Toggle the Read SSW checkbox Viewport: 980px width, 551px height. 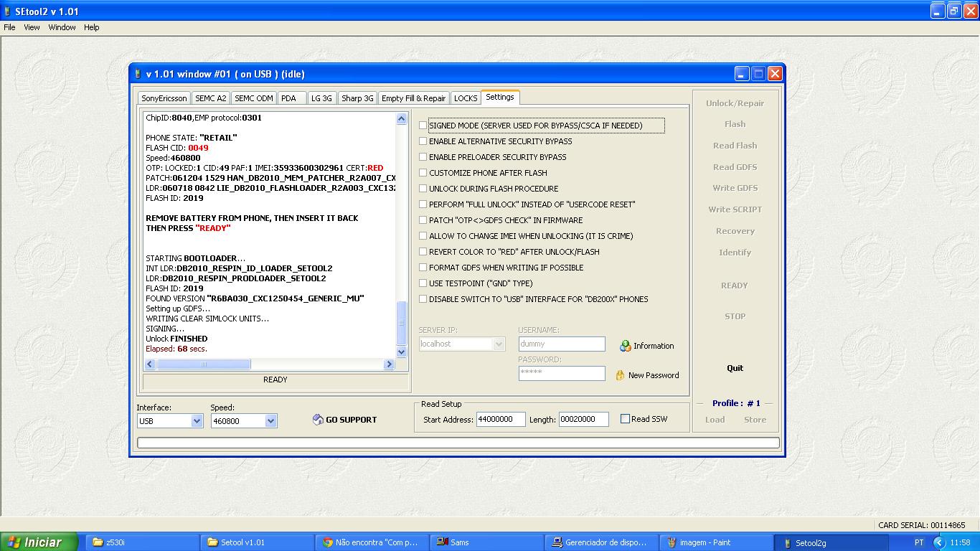(x=625, y=419)
